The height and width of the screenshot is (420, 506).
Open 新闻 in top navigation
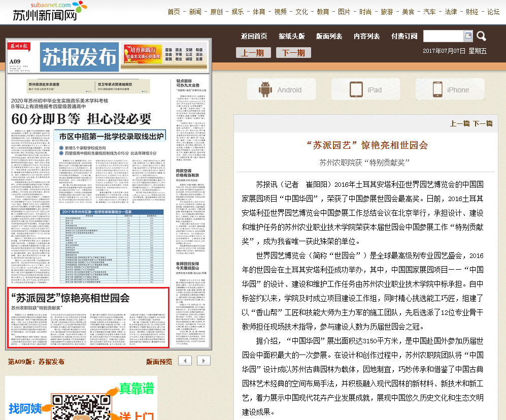coord(195,12)
